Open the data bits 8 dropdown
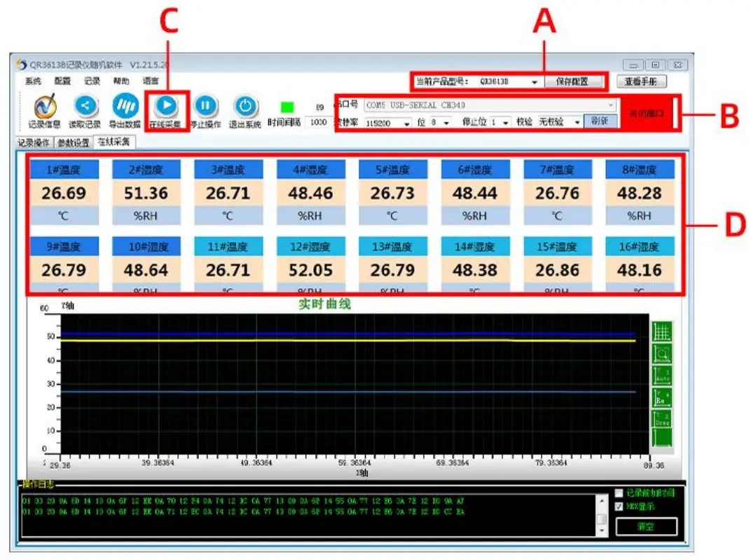This screenshot has width=749, height=560. pos(446,123)
